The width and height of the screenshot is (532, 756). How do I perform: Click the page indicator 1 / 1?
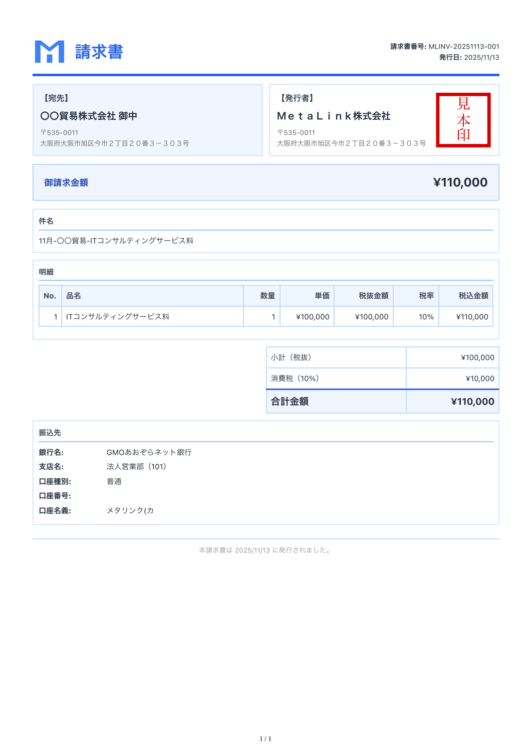coord(265,738)
